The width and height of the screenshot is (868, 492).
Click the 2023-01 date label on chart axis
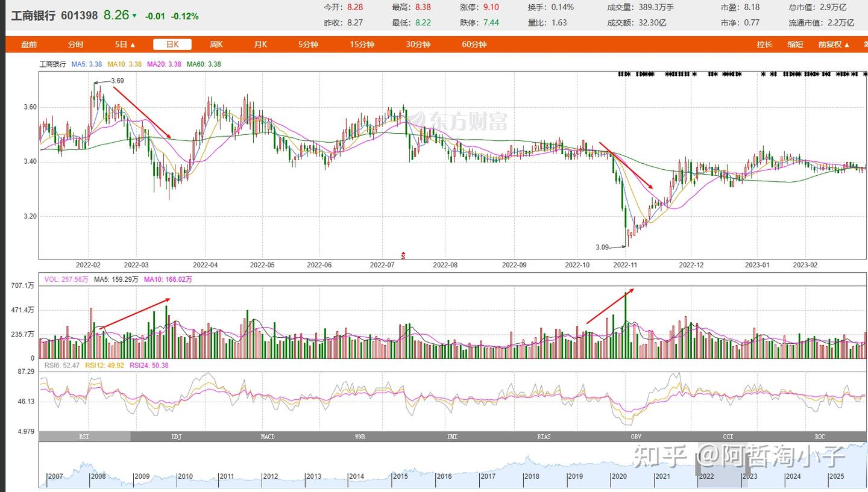758,264
